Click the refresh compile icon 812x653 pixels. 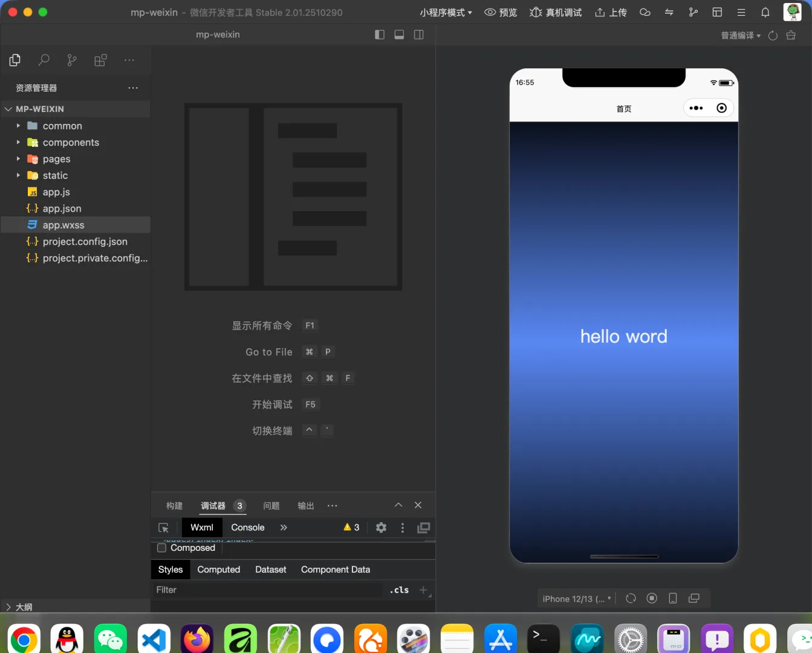tap(773, 36)
